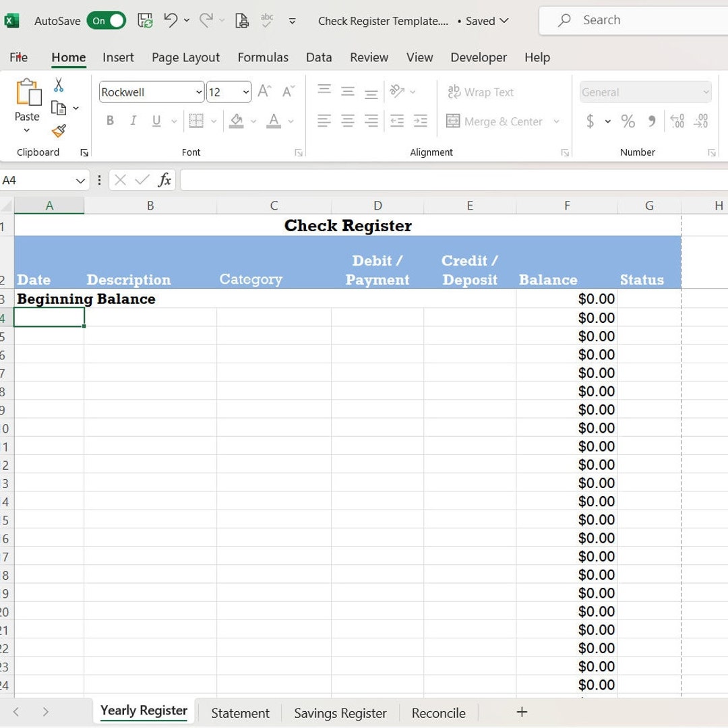Open the Font group dialog launcher

click(297, 152)
